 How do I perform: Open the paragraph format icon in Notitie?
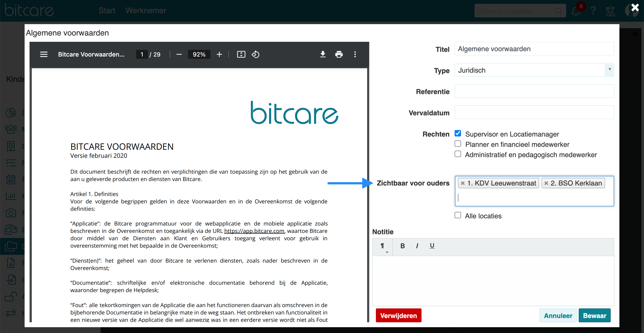tap(383, 246)
